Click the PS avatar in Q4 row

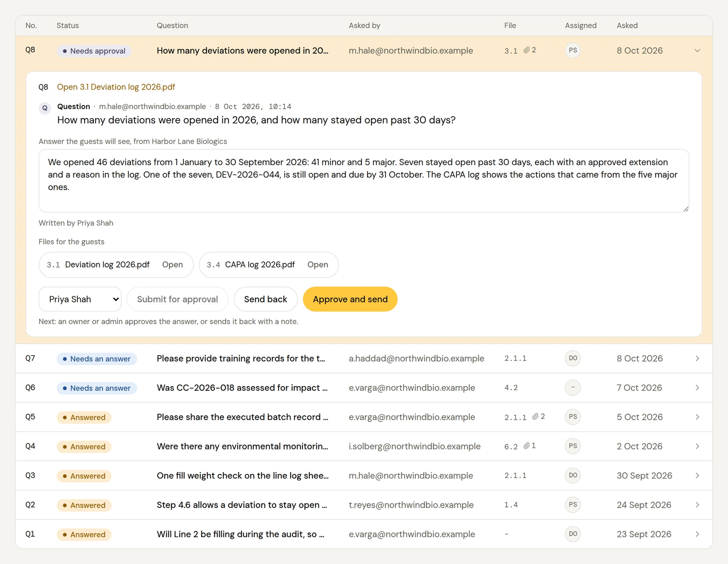pyautogui.click(x=573, y=446)
